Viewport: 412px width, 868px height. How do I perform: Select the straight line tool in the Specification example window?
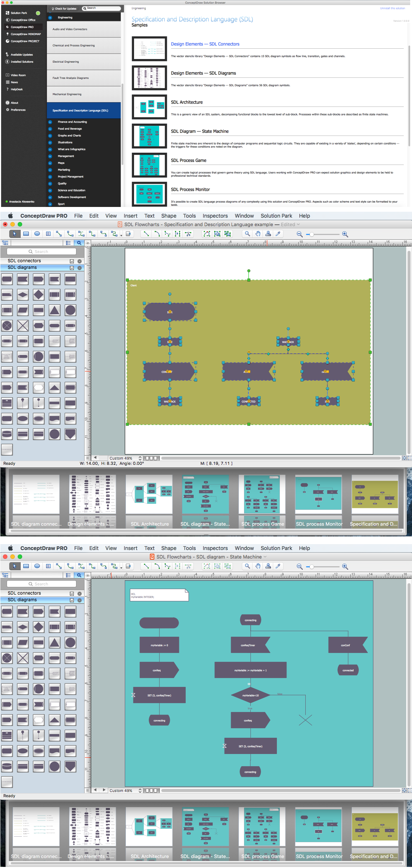coord(146,234)
